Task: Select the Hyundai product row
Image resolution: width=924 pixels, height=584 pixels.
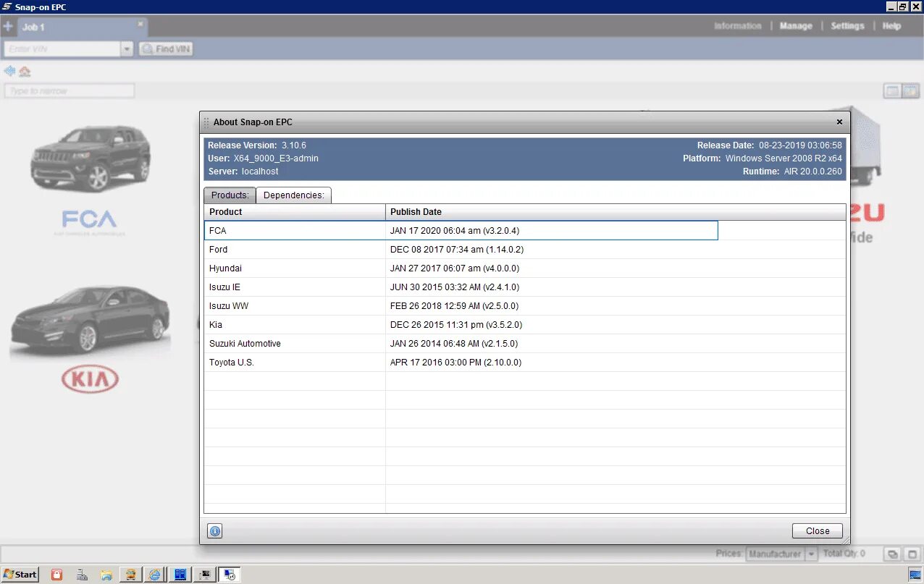Action: coord(525,268)
